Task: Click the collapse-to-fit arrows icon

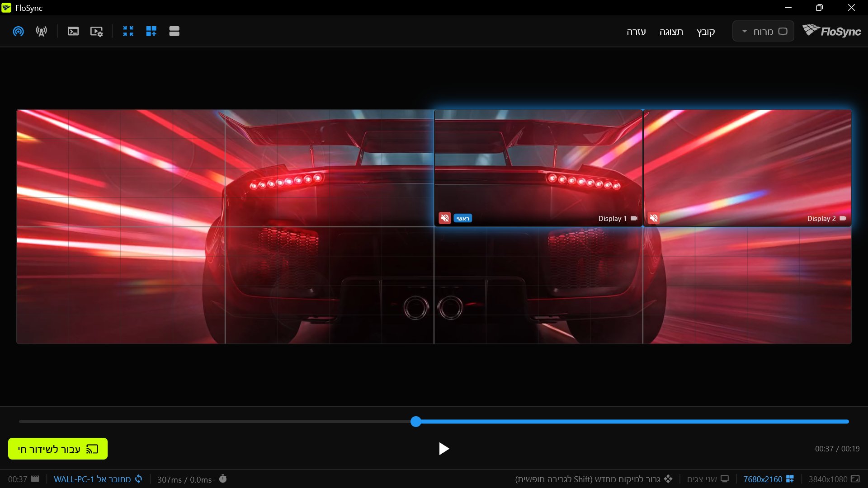Action: coord(128,31)
